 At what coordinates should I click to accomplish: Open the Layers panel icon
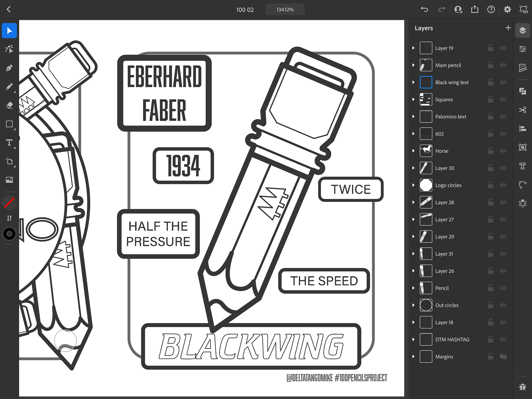click(523, 30)
